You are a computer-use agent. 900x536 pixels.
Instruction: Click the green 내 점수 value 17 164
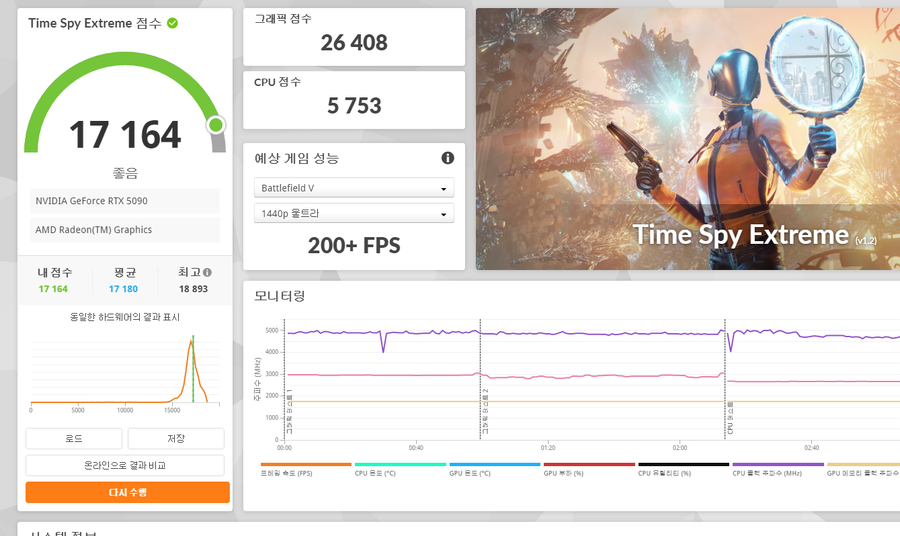coord(53,289)
